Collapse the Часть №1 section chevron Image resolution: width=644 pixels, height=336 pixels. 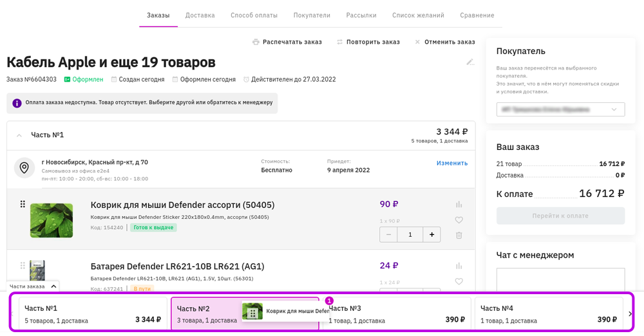click(19, 135)
